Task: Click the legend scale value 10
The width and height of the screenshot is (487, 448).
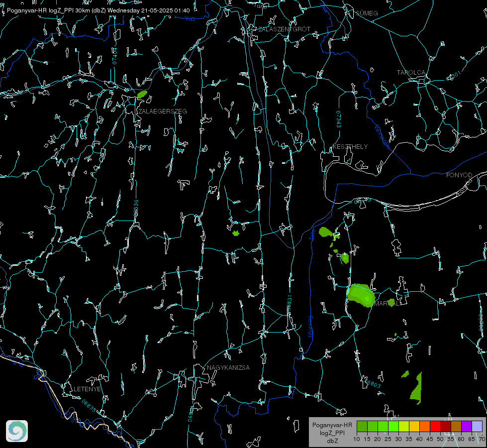Action: tap(357, 440)
